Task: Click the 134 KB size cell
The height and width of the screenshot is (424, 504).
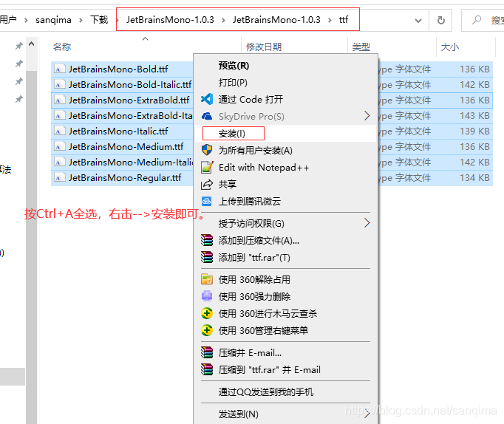Action: click(x=474, y=177)
